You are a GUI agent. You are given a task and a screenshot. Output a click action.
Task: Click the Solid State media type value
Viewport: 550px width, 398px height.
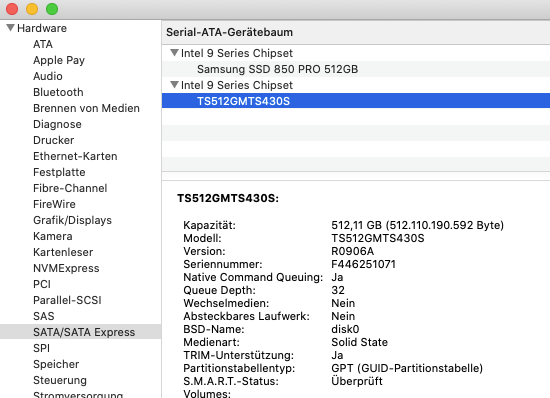click(x=360, y=342)
